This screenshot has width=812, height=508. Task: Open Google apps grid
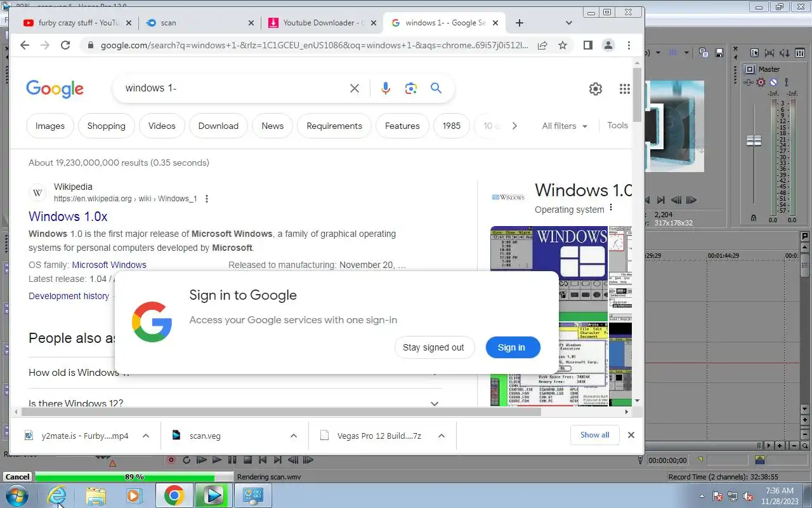click(x=625, y=89)
